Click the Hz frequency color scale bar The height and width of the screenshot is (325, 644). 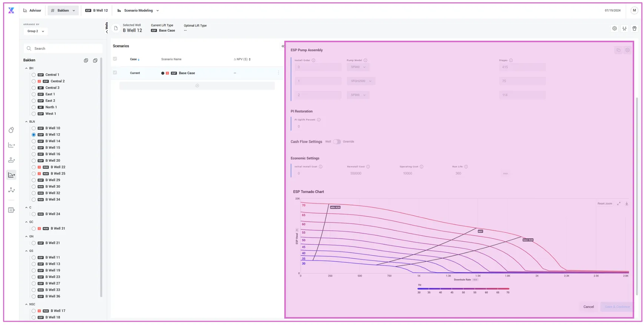[463, 289]
